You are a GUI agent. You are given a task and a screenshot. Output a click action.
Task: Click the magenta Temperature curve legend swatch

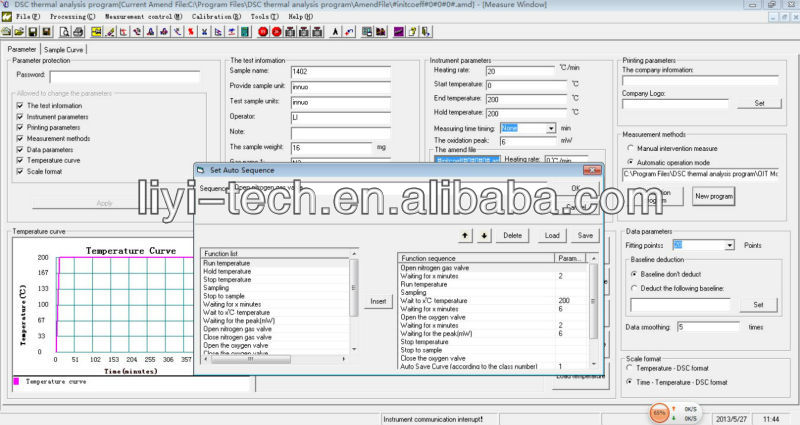16,381
